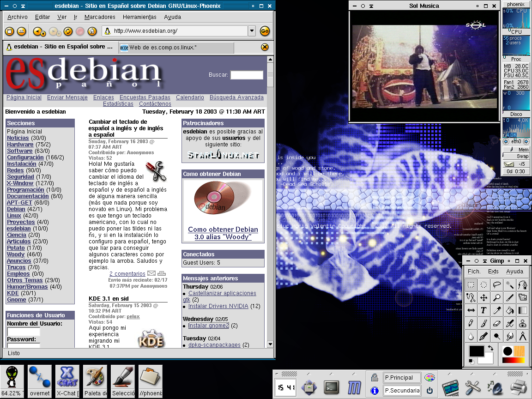The image size is (532, 399).
Task: Select the clone stamp tool
Action: (522, 323)
